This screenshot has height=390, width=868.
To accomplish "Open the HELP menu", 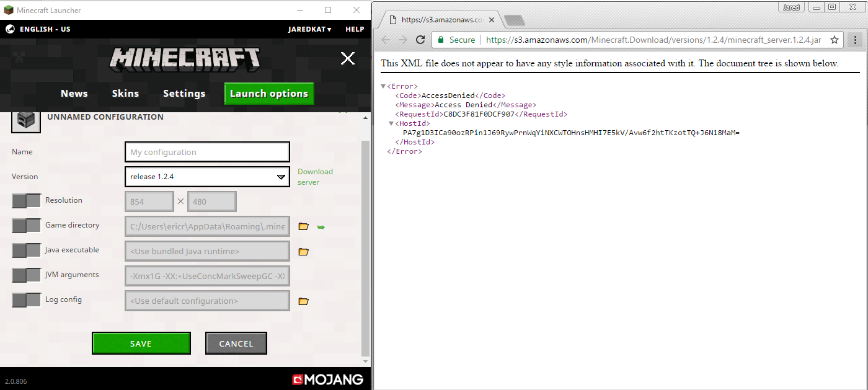I will tap(355, 29).
